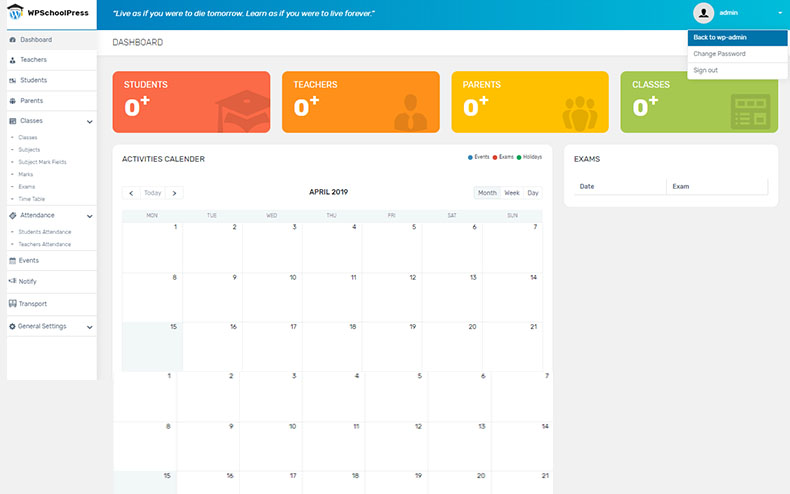The width and height of the screenshot is (790, 494).
Task: Select Back to wp-admin menu entry
Action: (x=720, y=37)
